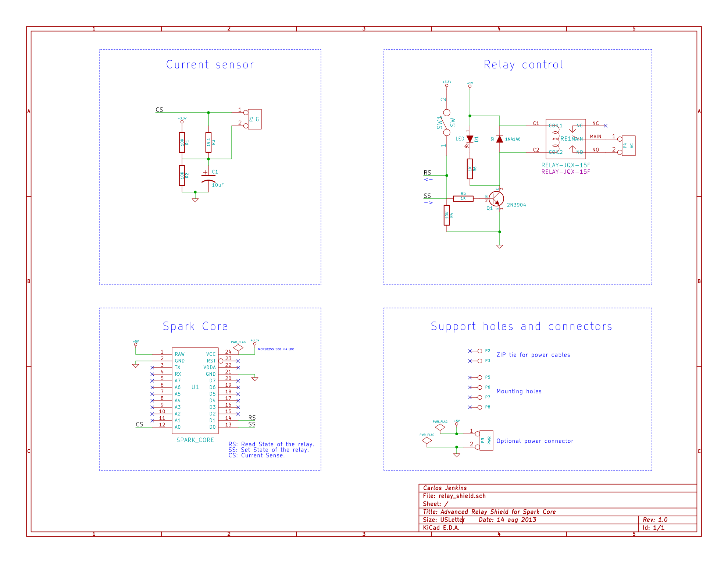The image size is (728, 563).
Task: Select the D2 1N4148 diode symbol
Action: coord(499,139)
